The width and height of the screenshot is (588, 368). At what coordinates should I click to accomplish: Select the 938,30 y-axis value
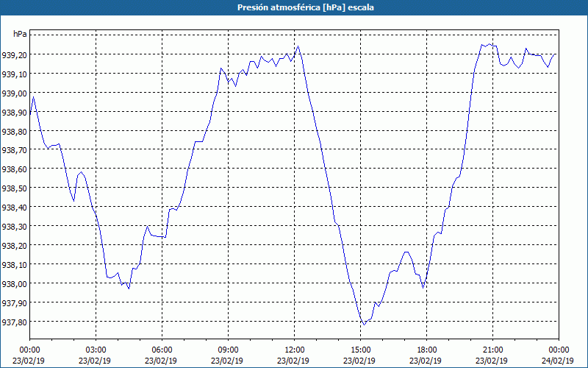click(14, 227)
